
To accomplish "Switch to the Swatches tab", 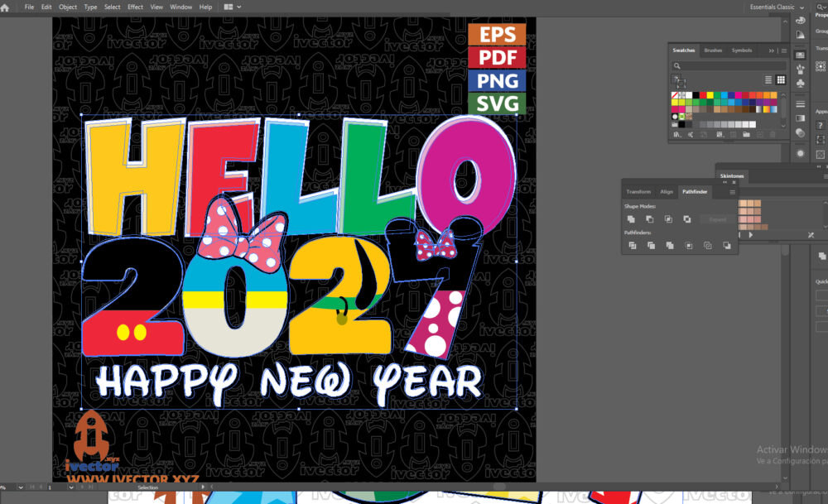I will 683,50.
